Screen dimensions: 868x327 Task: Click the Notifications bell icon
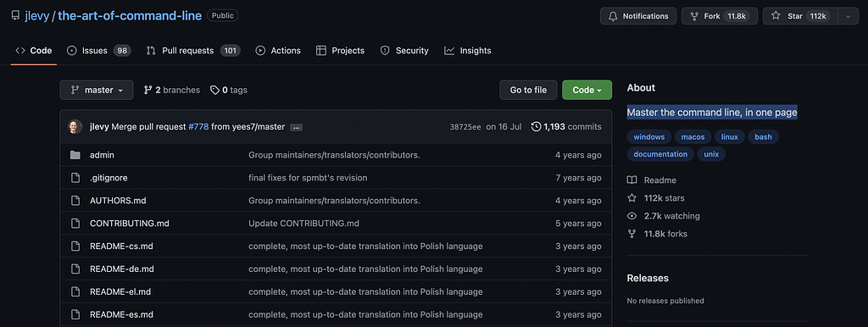(613, 16)
